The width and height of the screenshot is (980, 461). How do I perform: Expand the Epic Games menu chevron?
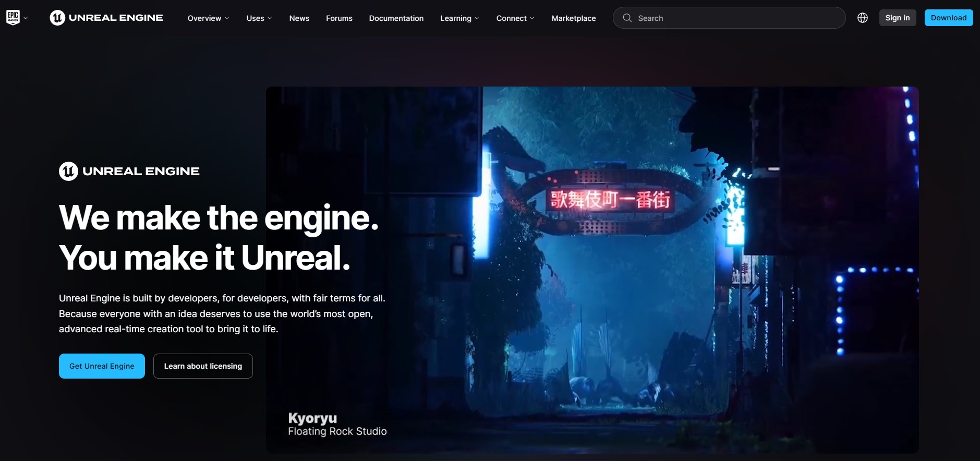coord(26,18)
